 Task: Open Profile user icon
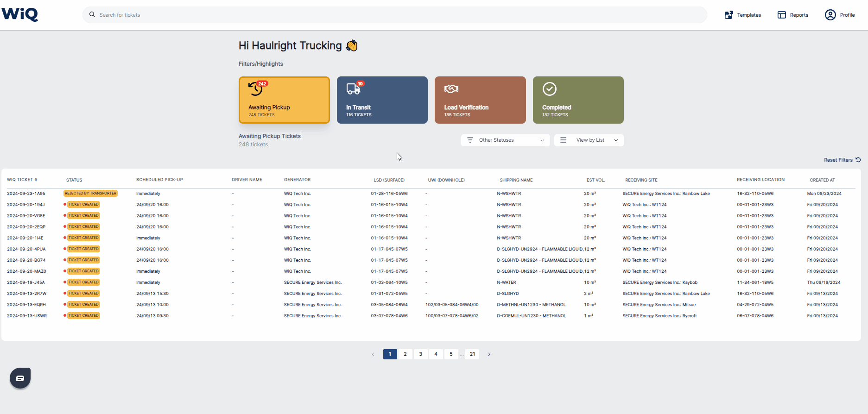pos(830,15)
